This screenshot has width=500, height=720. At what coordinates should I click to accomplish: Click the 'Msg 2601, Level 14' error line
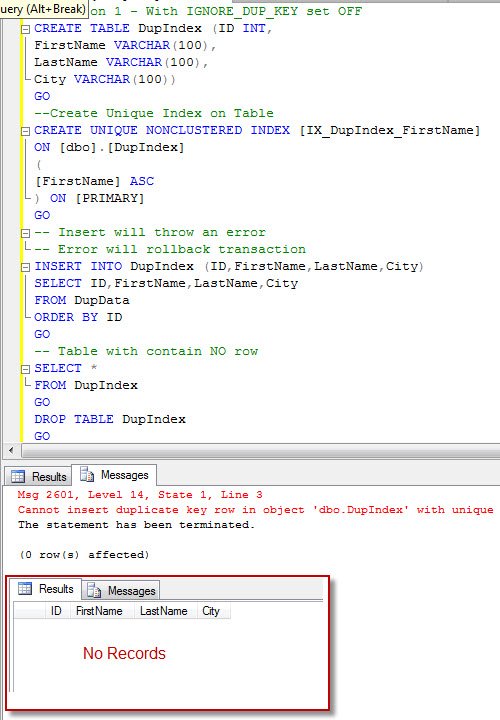[140, 495]
